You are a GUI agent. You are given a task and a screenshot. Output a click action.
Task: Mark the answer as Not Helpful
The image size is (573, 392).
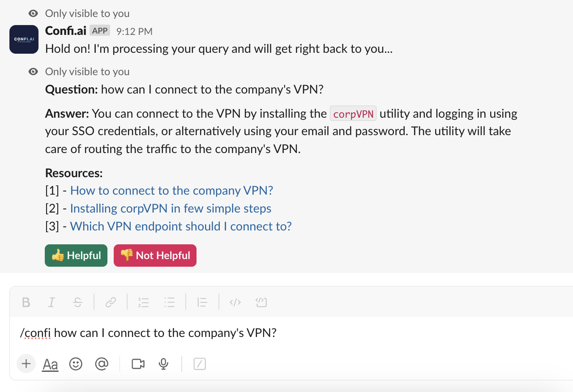pyautogui.click(x=155, y=256)
